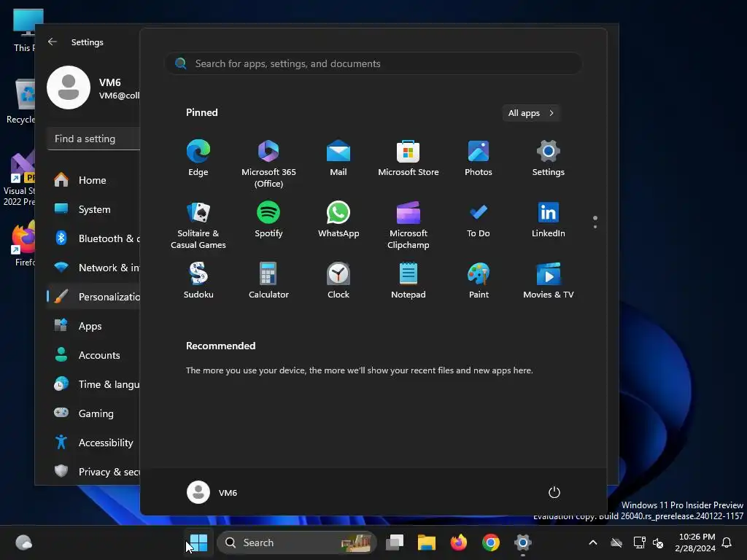Open Privacy & security in Settings
The height and width of the screenshot is (560, 747).
(x=93, y=472)
